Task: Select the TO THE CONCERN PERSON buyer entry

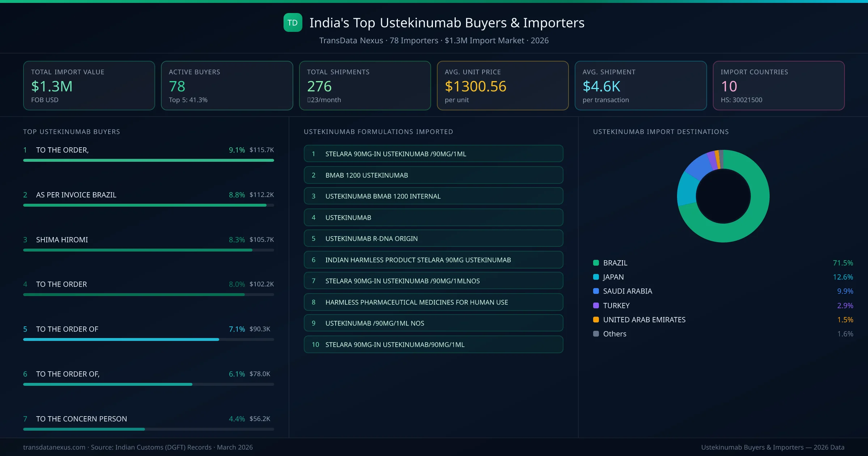Action: click(81, 419)
